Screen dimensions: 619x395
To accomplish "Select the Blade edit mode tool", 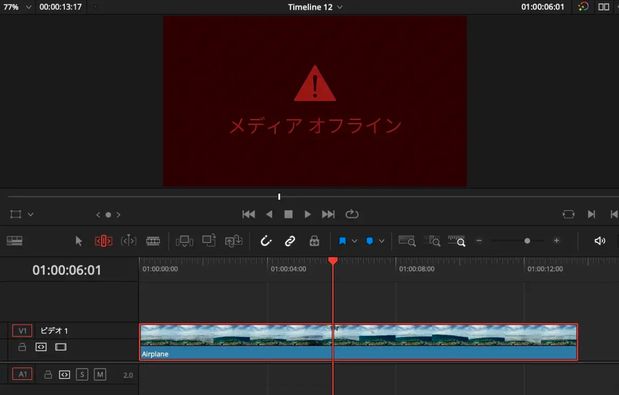I will point(153,241).
